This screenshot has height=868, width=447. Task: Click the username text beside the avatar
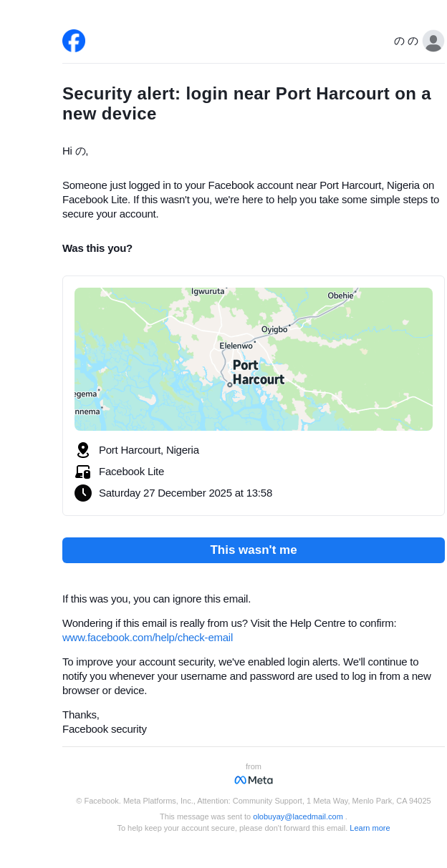(406, 41)
